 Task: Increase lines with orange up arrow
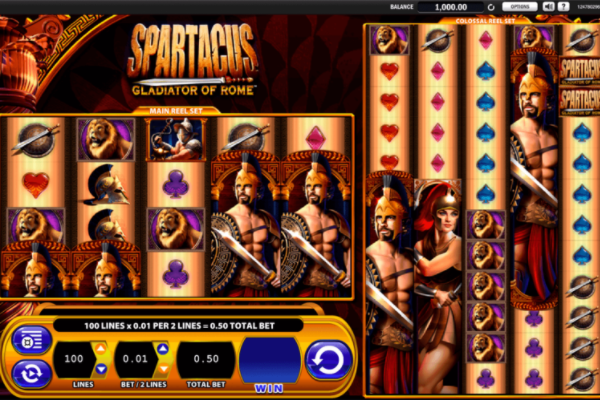[x=101, y=349]
